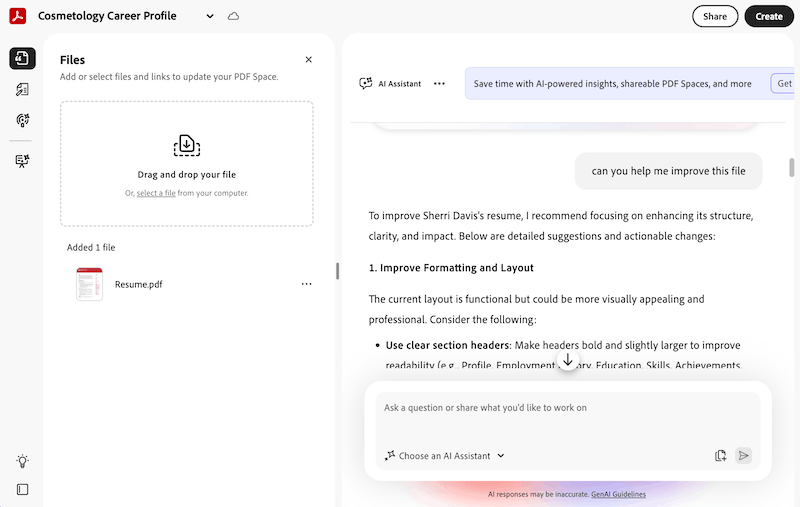The image size is (800, 507).
Task: Click the scroll-to-bottom down arrow button
Action: click(x=568, y=360)
